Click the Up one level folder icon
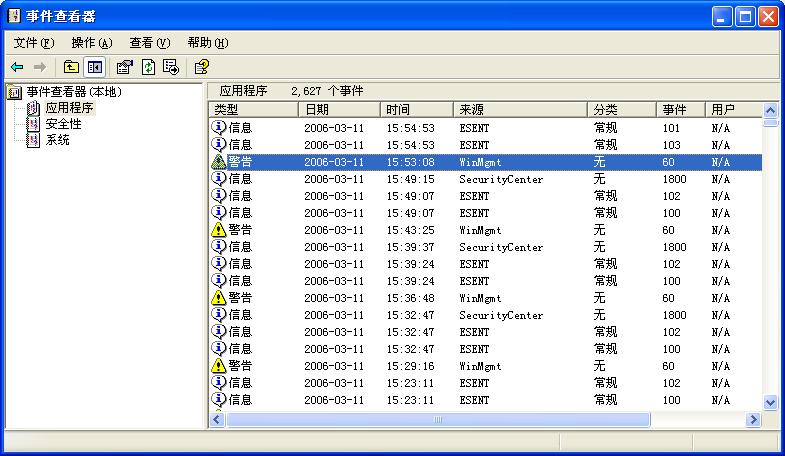This screenshot has width=785, height=456. click(71, 67)
